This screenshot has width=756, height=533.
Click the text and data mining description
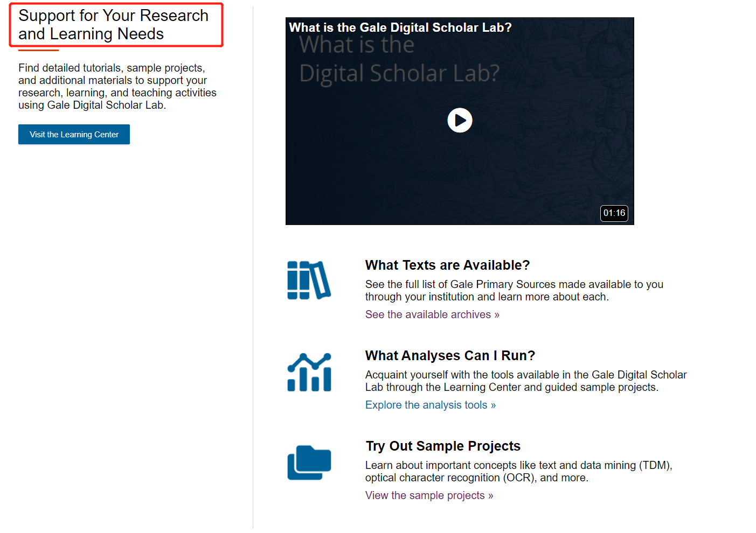pos(518,472)
